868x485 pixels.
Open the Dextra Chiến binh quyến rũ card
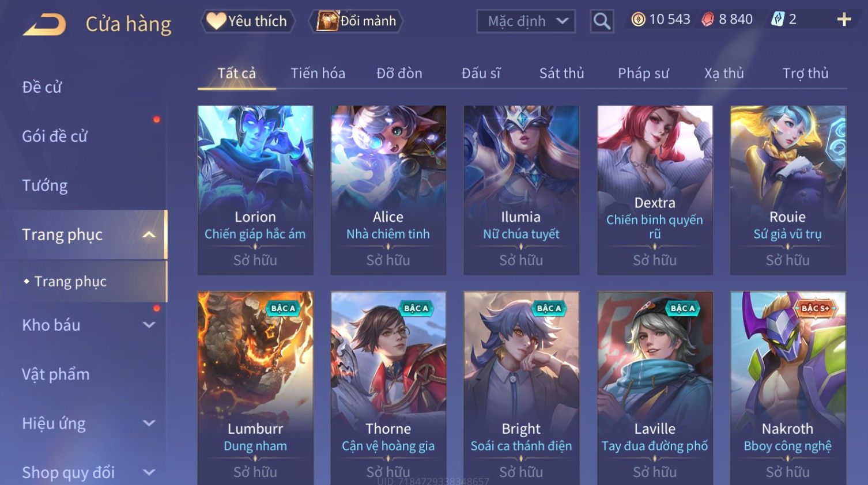(x=655, y=190)
